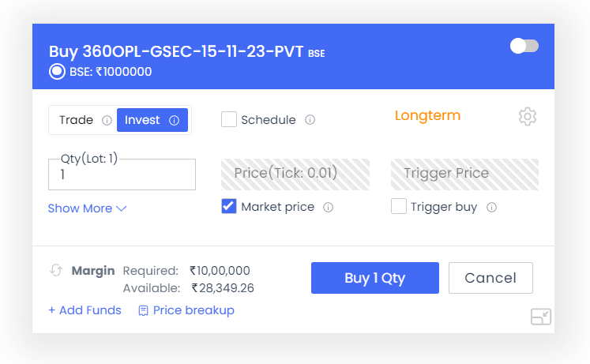Click the Market price info icon

coord(328,207)
